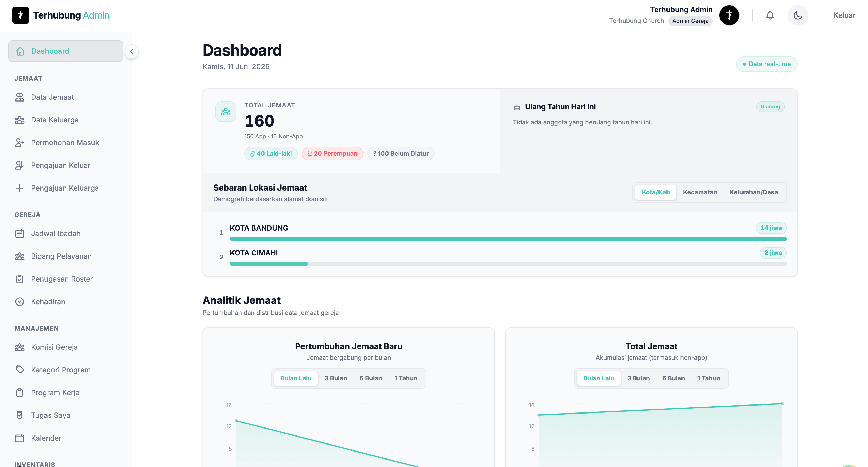Click the Kehadiran check-circle icon

pos(20,302)
